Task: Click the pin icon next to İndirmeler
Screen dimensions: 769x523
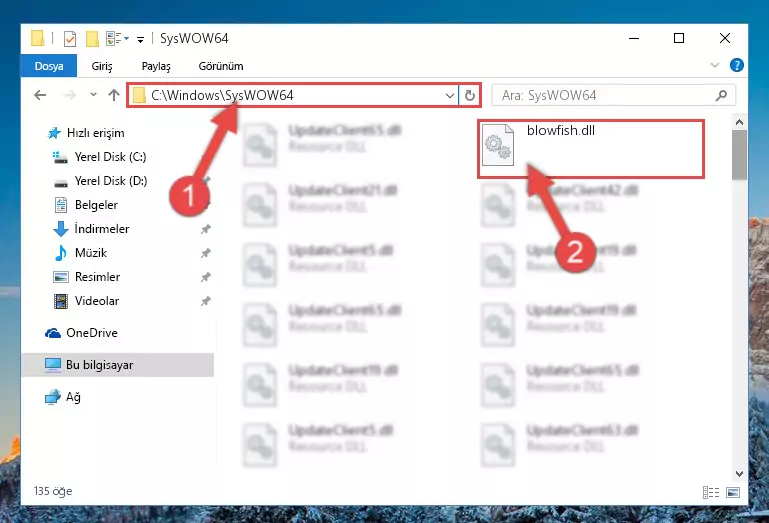Action: pos(205,229)
